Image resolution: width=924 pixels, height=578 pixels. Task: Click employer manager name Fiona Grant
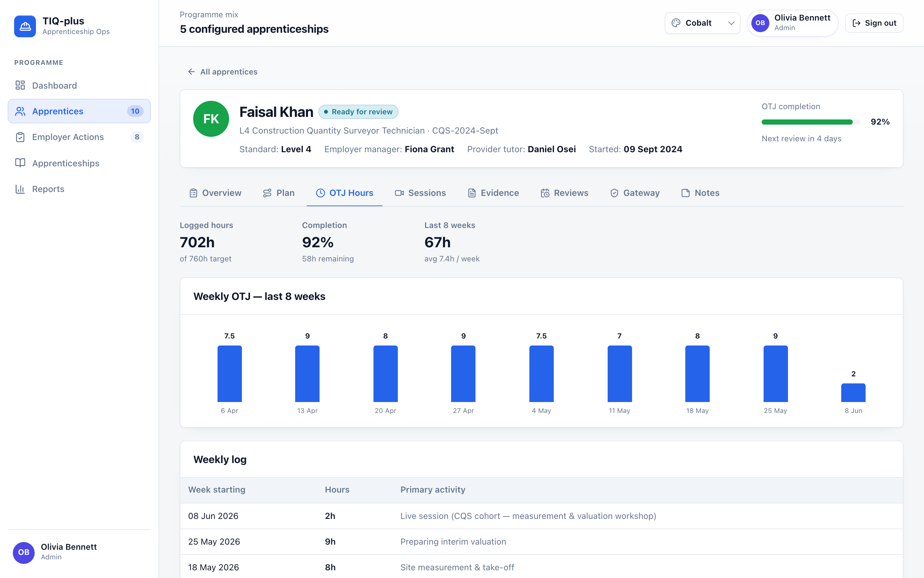(429, 149)
